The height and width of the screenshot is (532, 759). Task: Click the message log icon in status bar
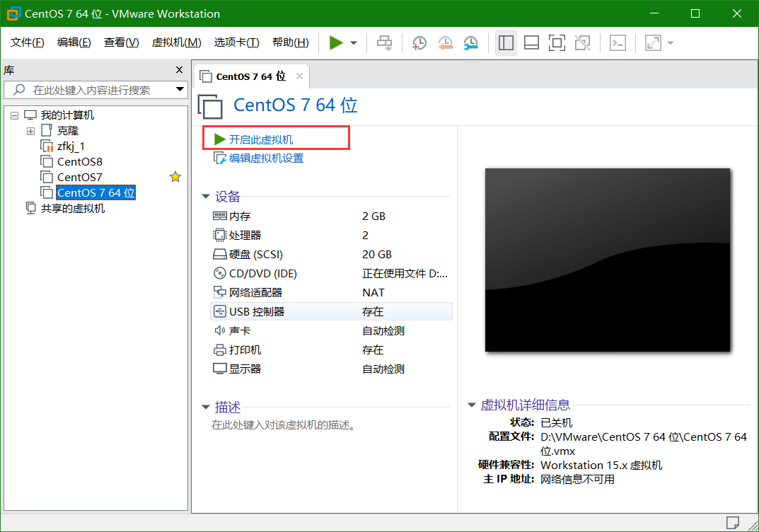click(x=732, y=523)
